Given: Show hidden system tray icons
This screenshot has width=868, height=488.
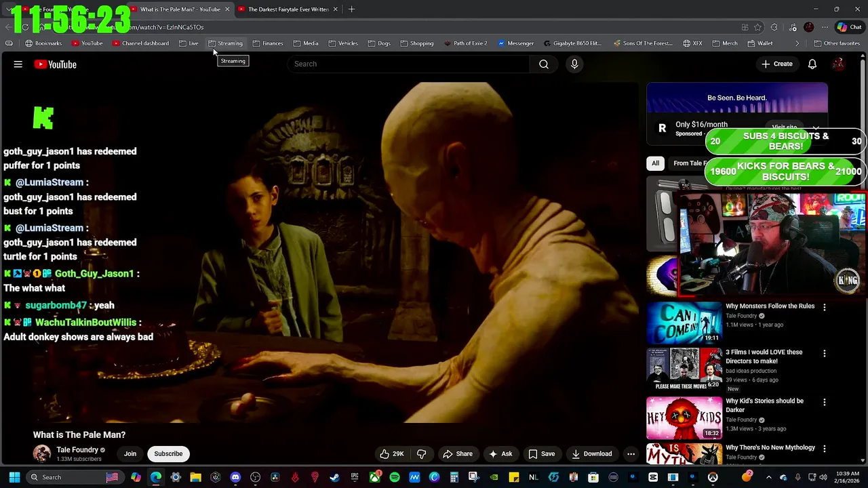Looking at the screenshot, I should [768, 477].
